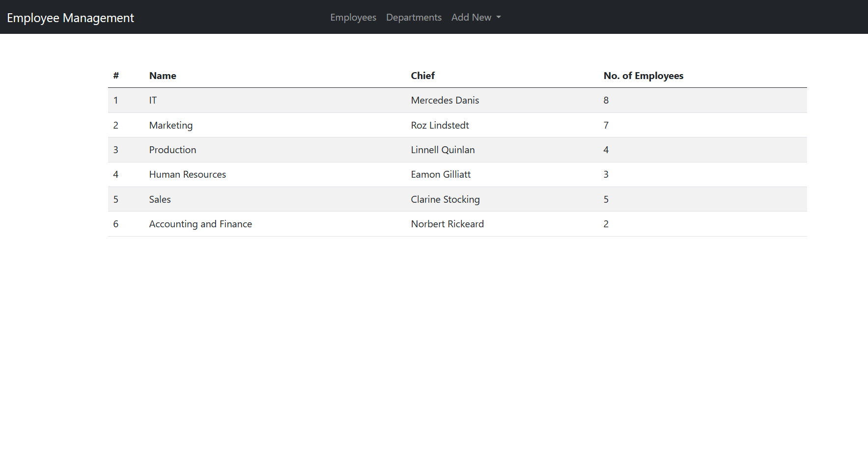Open the IT department link

point(153,100)
